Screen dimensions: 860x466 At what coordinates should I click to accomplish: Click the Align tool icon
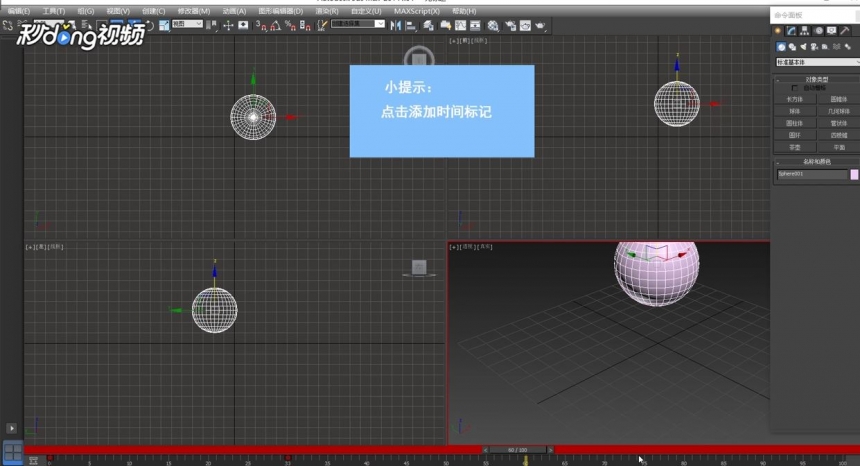pos(410,25)
